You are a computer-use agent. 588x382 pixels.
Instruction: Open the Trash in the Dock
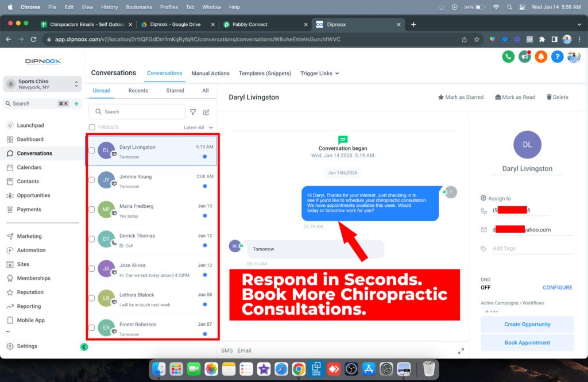pyautogui.click(x=428, y=369)
